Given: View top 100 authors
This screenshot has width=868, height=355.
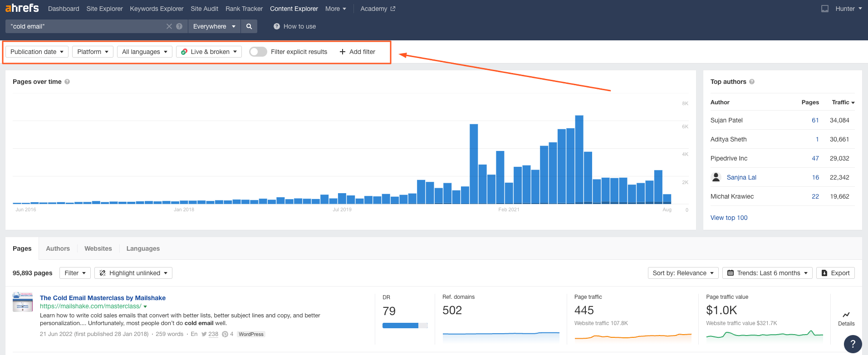Looking at the screenshot, I should pos(729,218).
